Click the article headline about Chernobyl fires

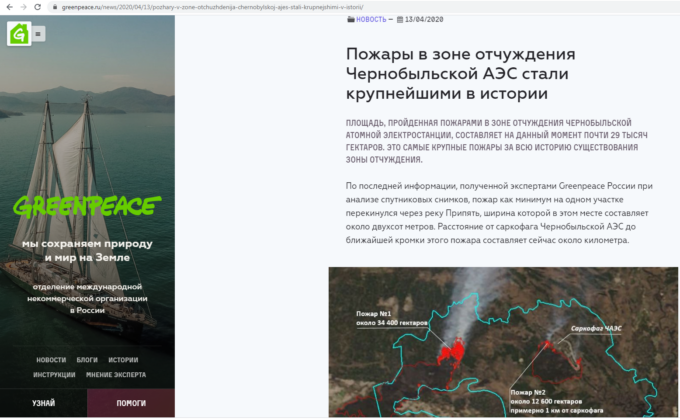coord(461,73)
